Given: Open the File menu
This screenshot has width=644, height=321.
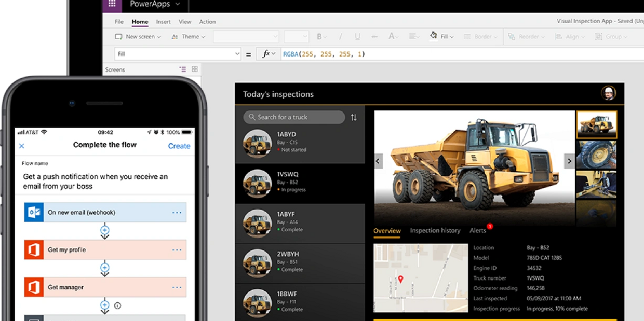Looking at the screenshot, I should coord(119,22).
